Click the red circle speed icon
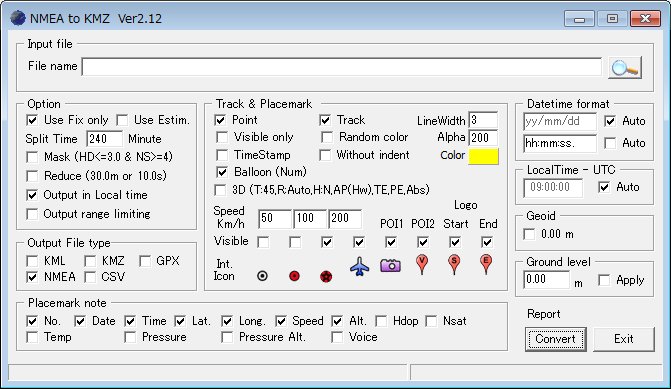Screen dimensions: 671x389 tap(294, 276)
